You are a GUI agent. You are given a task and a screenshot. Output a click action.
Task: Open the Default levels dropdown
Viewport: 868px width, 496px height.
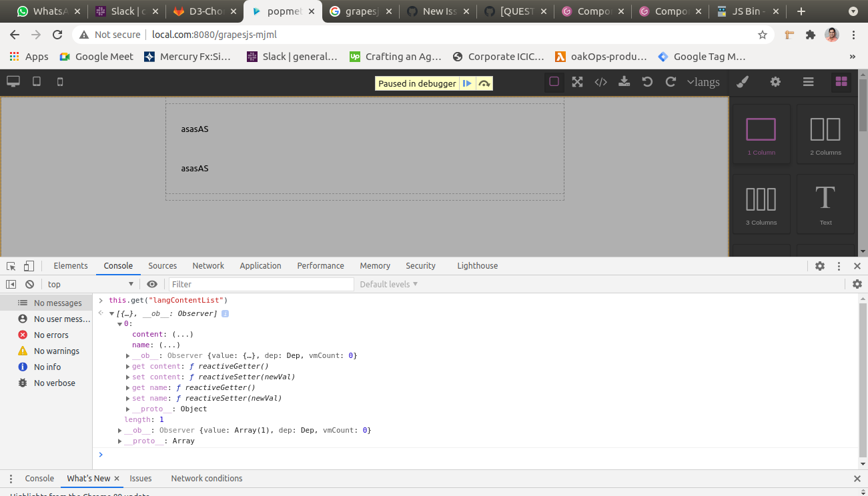coord(388,283)
